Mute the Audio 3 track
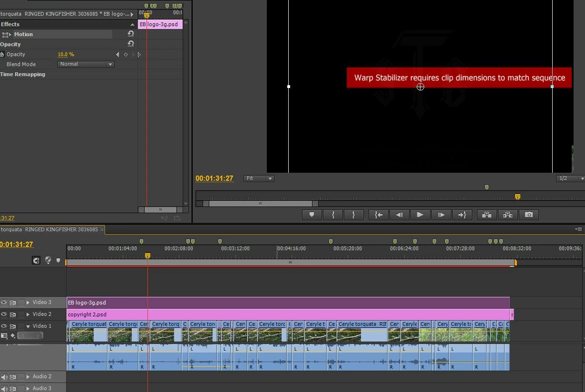585x392 pixels. point(4,389)
